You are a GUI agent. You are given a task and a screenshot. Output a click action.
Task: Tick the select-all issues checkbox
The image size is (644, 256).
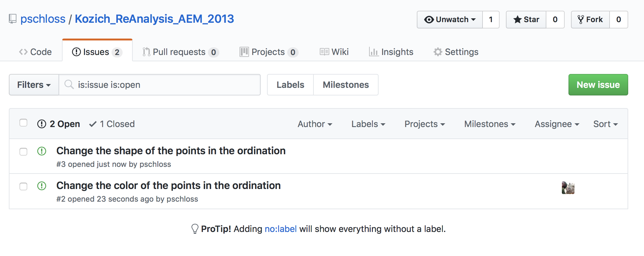(23, 123)
